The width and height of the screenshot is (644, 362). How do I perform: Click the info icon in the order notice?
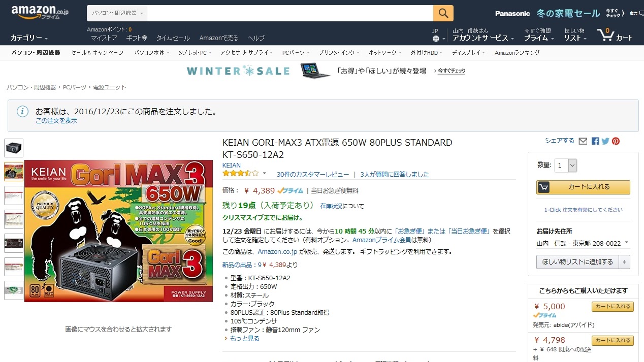(x=22, y=112)
